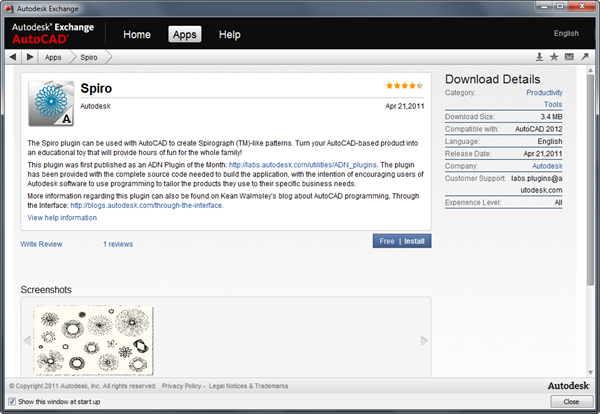Click View help information link
The image size is (600, 414).
[x=62, y=217]
